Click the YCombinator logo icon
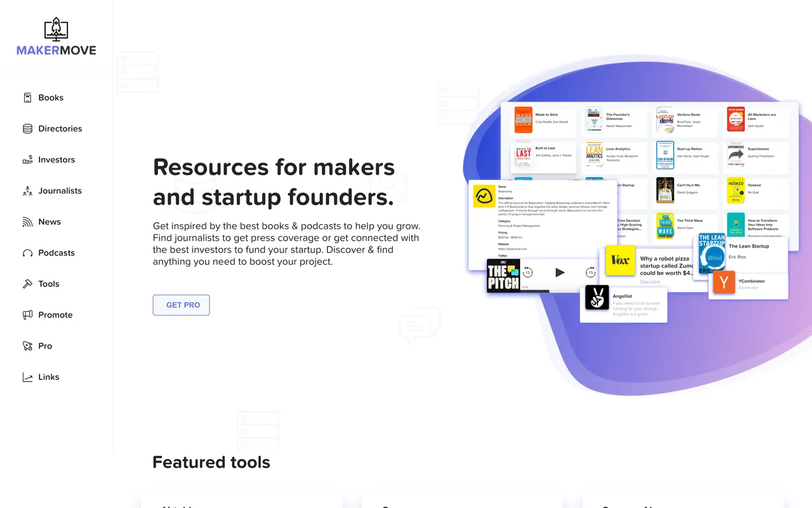 724,283
